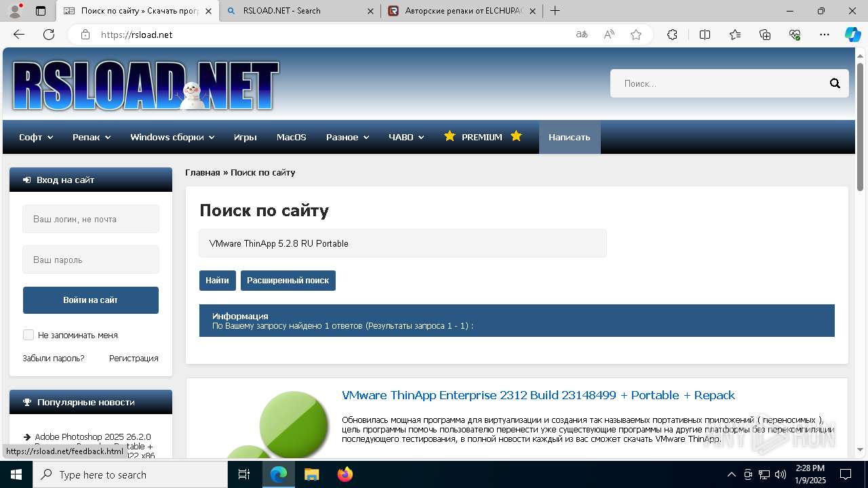
Task: Click the taskbar search box
Action: [130, 474]
